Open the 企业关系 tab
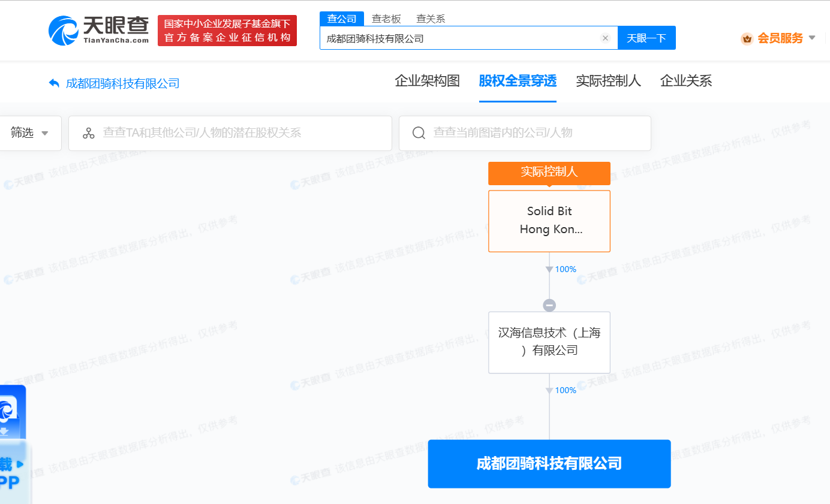 [686, 81]
